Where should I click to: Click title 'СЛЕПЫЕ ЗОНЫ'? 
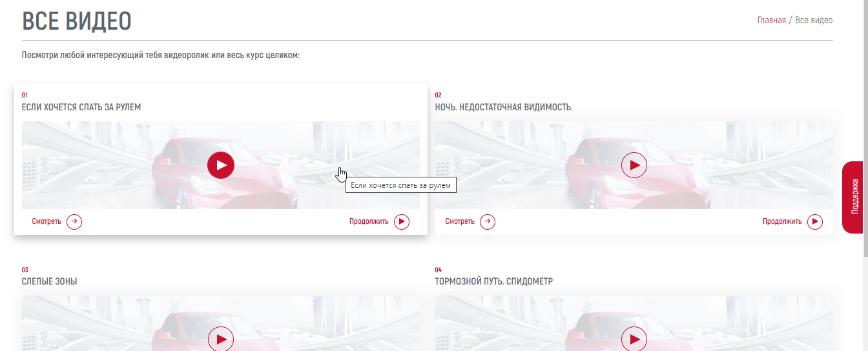50,281
